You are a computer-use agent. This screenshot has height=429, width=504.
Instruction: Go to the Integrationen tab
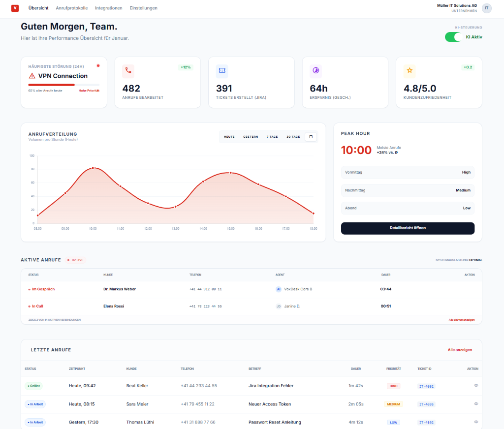click(109, 8)
